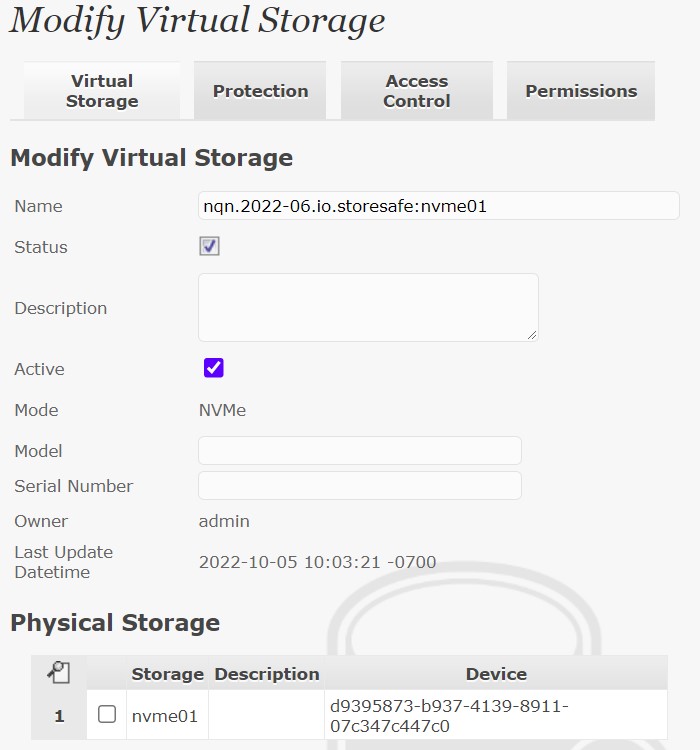Select the Virtual Storage tab
This screenshot has width=700, height=750.
[x=102, y=91]
